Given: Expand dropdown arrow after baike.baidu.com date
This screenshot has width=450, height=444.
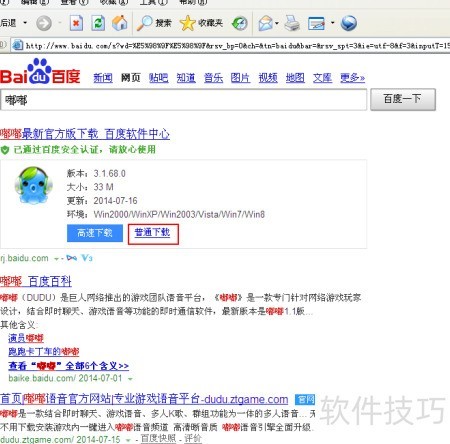Looking at the screenshot, I should click(x=130, y=379).
